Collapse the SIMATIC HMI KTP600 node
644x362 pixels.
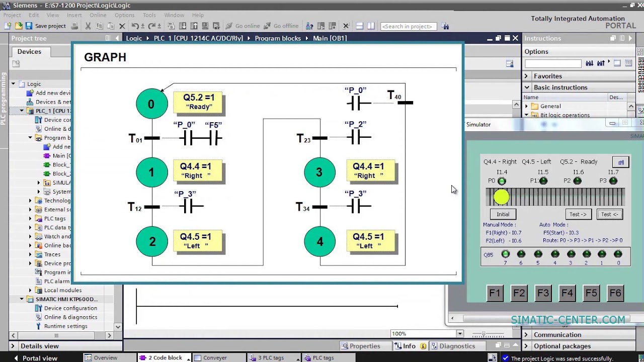tap(22, 299)
